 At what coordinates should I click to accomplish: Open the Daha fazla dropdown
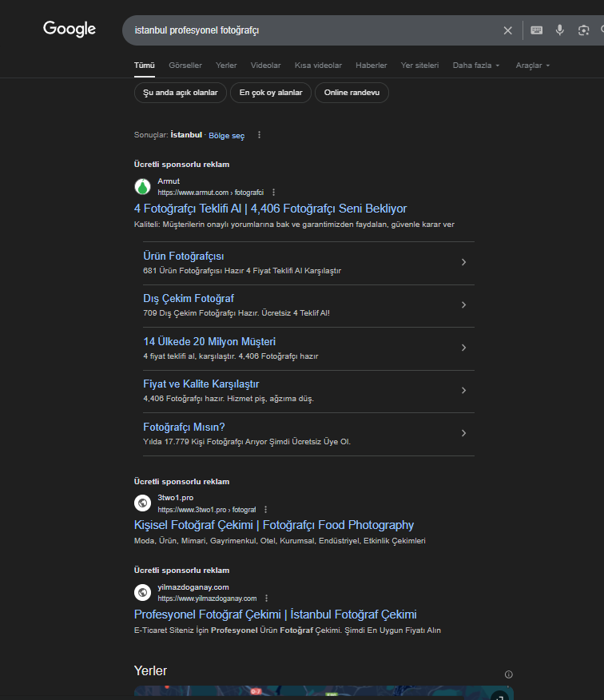pyautogui.click(x=476, y=66)
